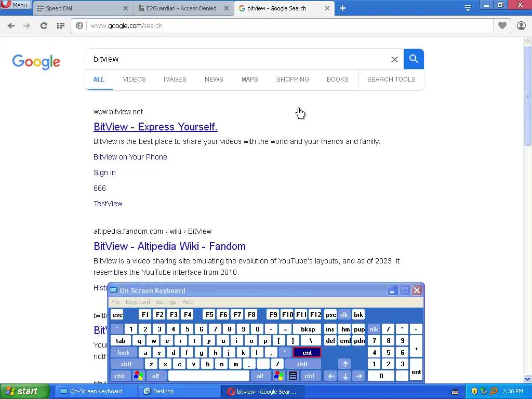The height and width of the screenshot is (399, 532).
Task: Select the ALL results tab
Action: click(x=99, y=79)
